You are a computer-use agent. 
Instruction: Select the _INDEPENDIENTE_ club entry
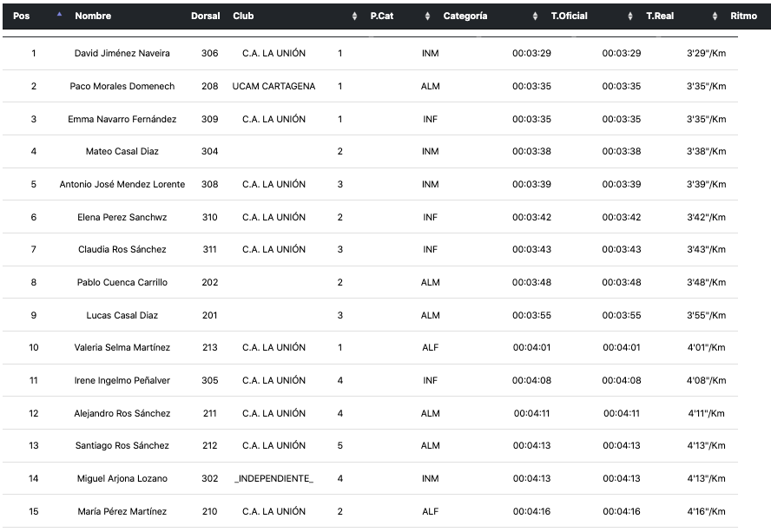(273, 479)
